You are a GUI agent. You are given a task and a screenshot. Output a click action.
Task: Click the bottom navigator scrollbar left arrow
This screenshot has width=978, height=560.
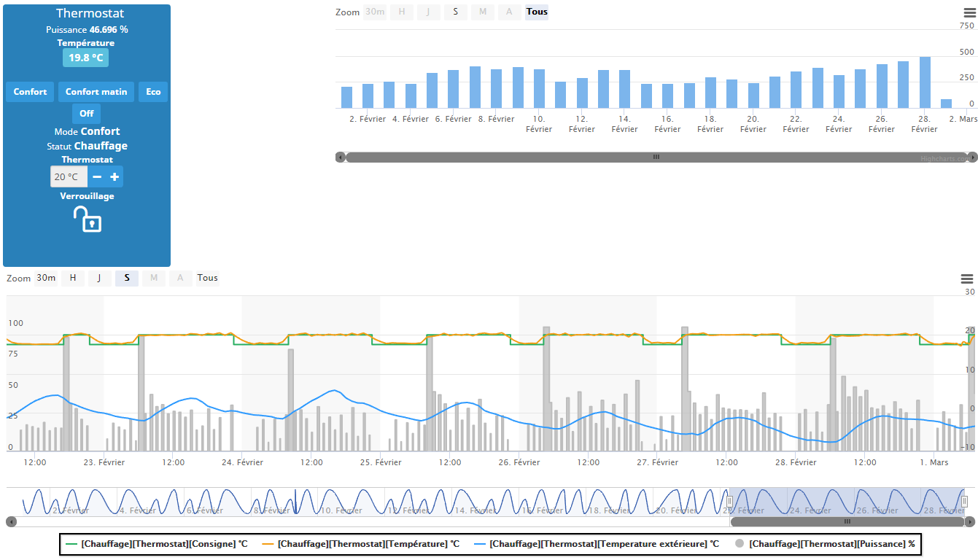tap(11, 521)
